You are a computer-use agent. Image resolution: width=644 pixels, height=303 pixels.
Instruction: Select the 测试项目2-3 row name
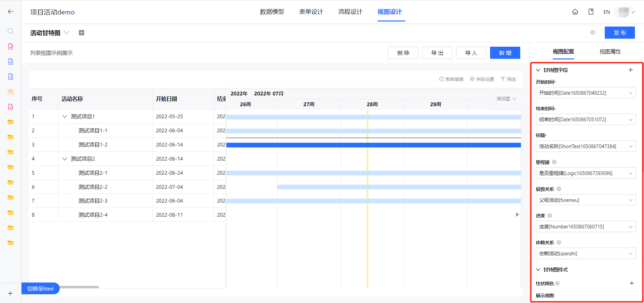tap(93, 201)
